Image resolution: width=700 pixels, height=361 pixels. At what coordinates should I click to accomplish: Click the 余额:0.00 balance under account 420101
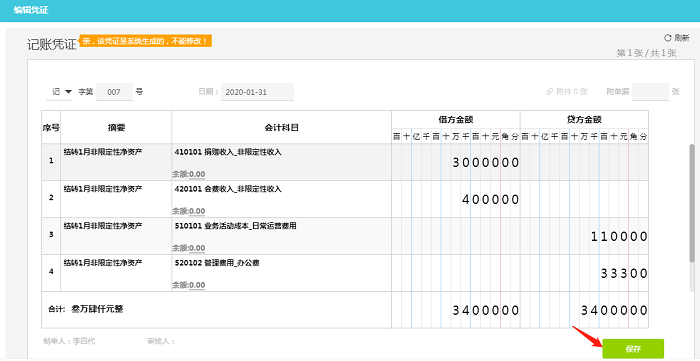189,211
